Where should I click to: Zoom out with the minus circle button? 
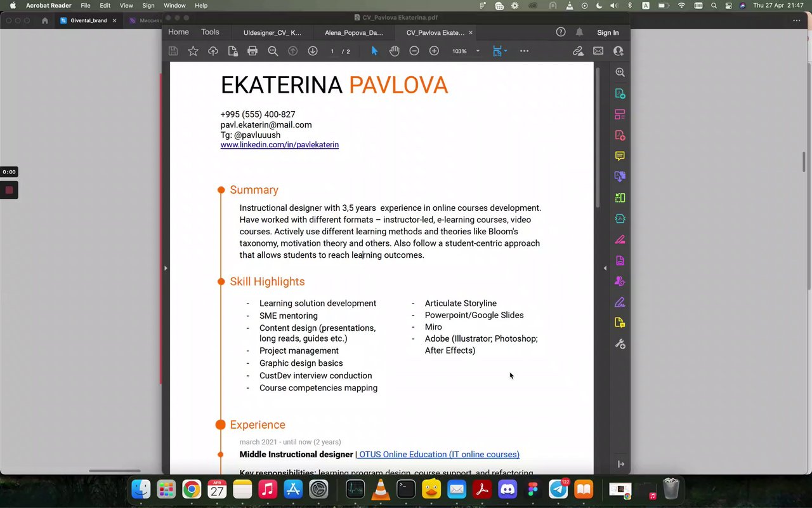pyautogui.click(x=414, y=51)
